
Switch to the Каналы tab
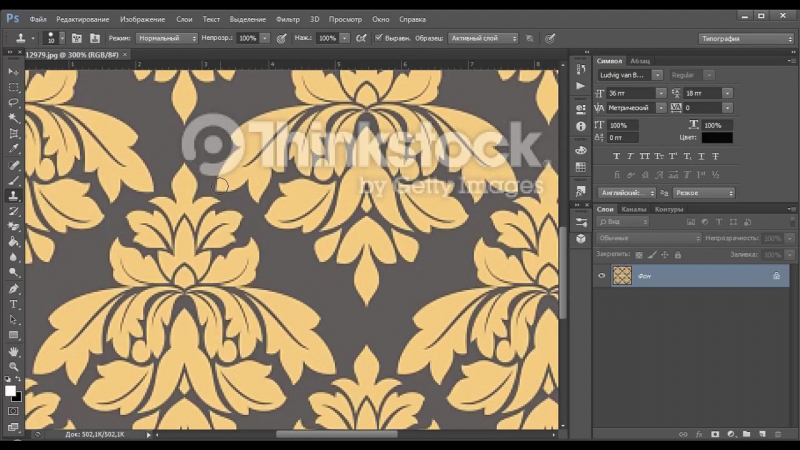(x=636, y=209)
